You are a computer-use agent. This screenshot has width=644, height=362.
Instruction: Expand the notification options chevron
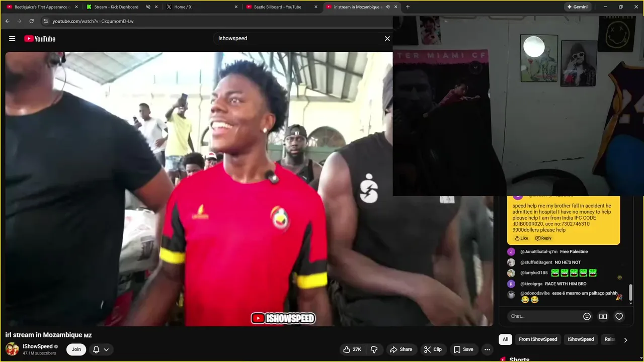click(106, 349)
